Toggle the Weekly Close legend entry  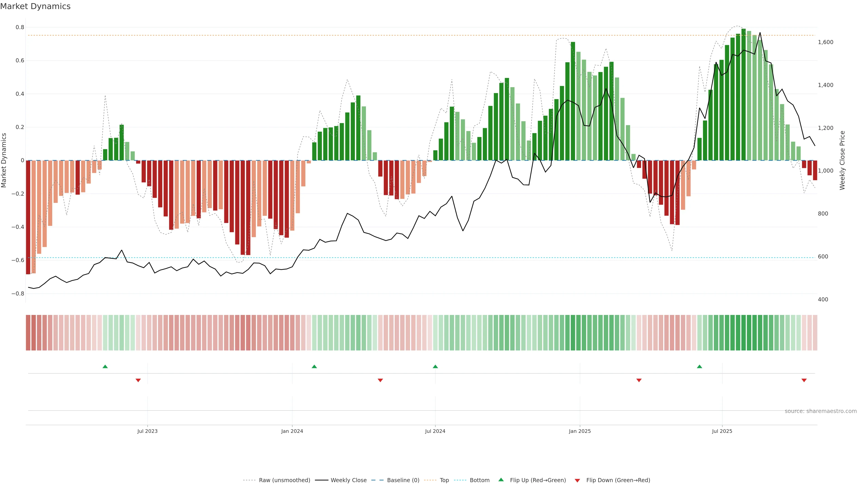(x=348, y=480)
